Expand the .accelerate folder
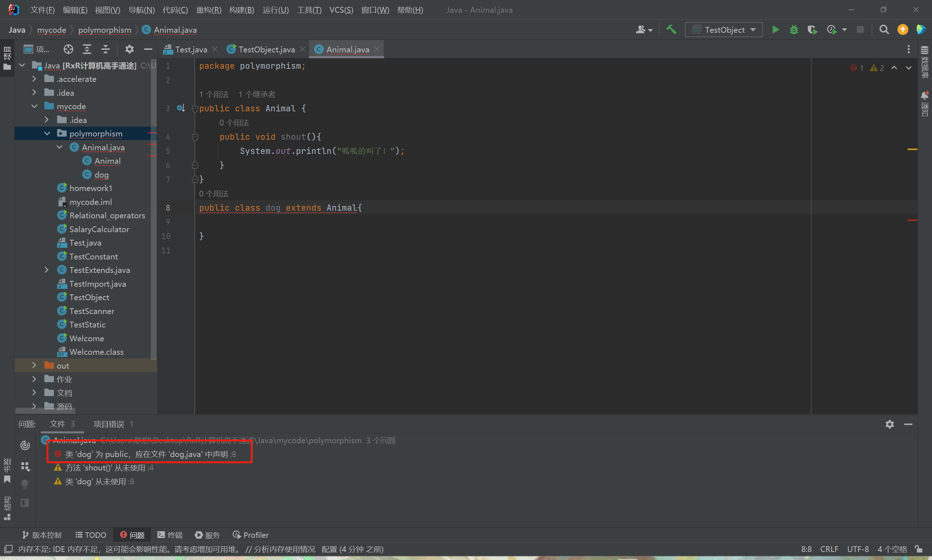The width and height of the screenshot is (932, 560). tap(34, 79)
